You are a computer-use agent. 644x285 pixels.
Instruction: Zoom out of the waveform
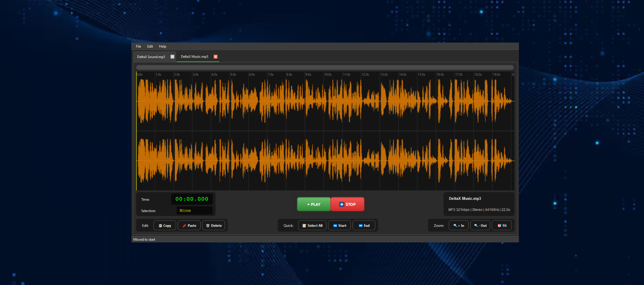tap(480, 226)
